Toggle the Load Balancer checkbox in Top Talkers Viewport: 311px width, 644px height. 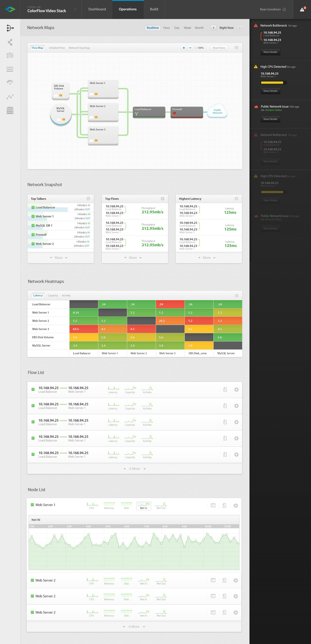click(33, 207)
